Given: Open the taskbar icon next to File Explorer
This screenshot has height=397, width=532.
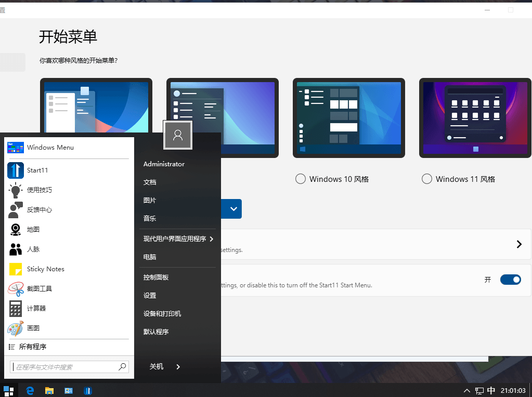Looking at the screenshot, I should click(69, 391).
